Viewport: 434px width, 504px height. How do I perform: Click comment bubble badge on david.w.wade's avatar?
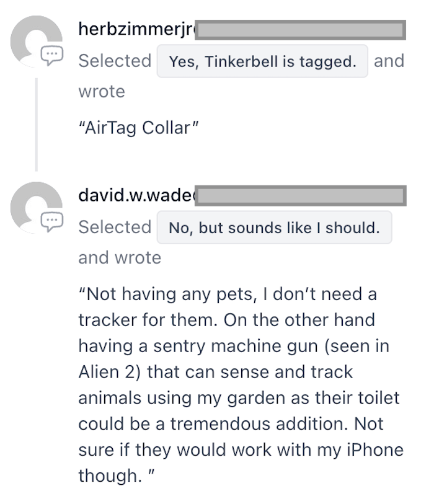pyautogui.click(x=52, y=221)
